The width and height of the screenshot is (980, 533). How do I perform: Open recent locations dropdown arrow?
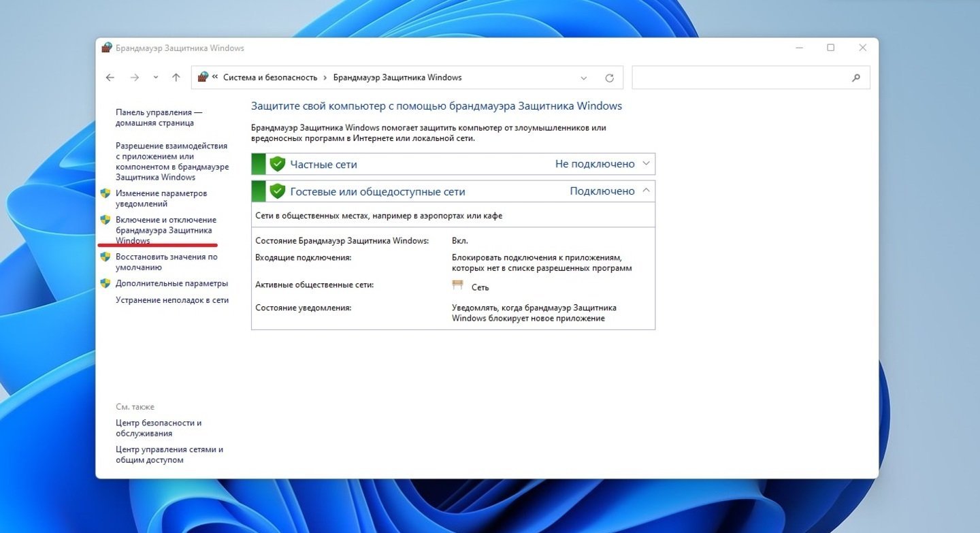coord(155,78)
